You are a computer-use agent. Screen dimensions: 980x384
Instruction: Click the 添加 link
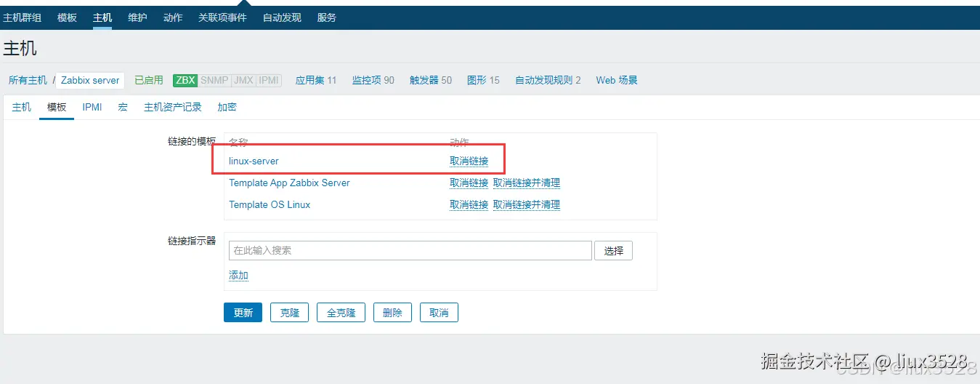point(238,275)
